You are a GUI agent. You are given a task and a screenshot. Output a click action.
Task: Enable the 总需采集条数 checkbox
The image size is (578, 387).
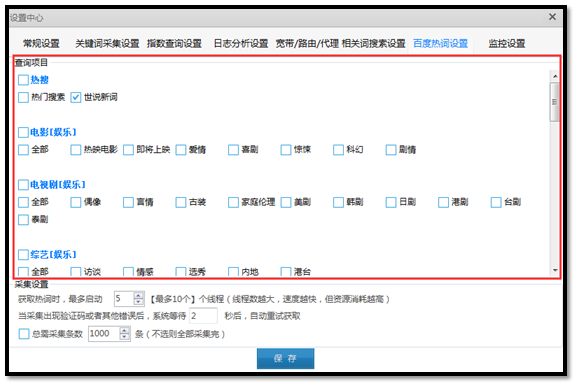point(24,334)
